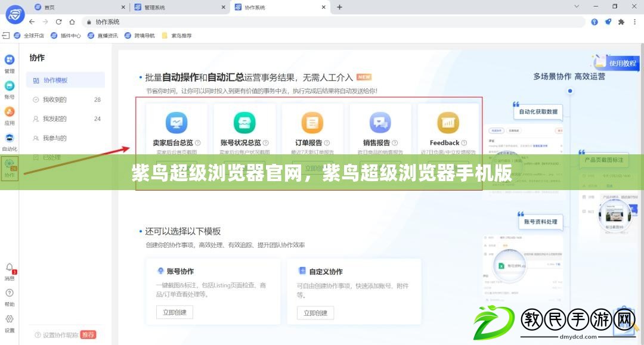
Task: Toggle the sidebar panel icon in bookmarks bar
Action: [x=6, y=36]
